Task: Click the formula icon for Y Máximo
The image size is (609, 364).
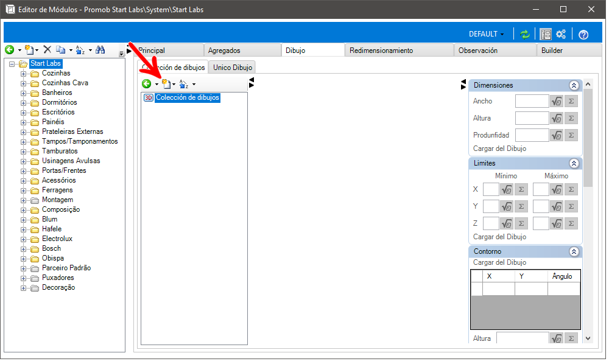Action: (x=557, y=207)
